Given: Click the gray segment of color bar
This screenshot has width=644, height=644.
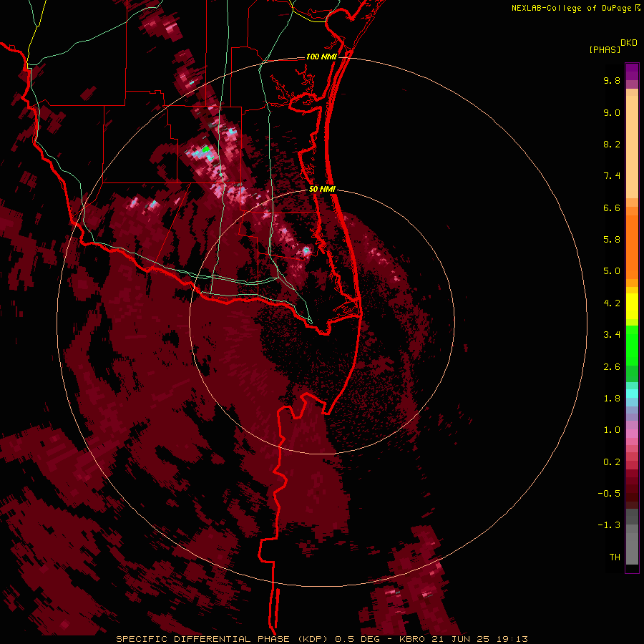Looking at the screenshot, I should (x=632, y=537).
